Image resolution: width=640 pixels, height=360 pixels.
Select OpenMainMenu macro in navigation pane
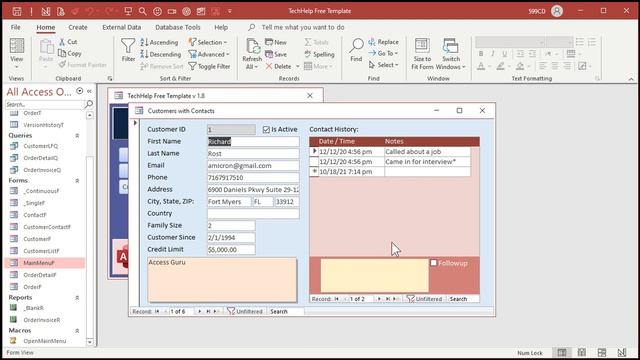pyautogui.click(x=44, y=341)
